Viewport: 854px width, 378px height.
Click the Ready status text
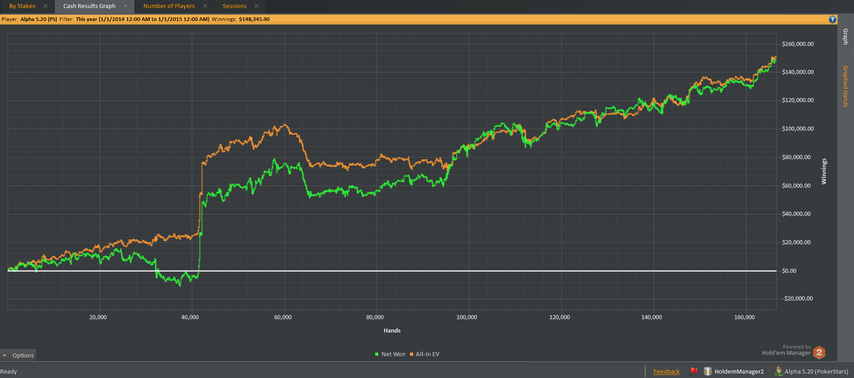9,372
